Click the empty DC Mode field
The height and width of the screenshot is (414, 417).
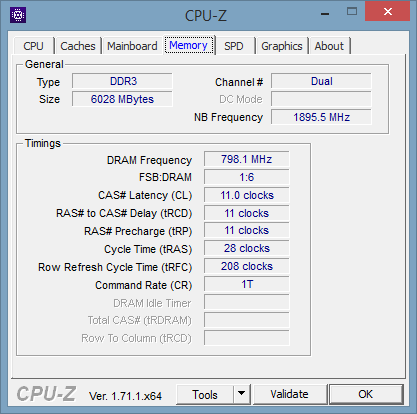(321, 99)
